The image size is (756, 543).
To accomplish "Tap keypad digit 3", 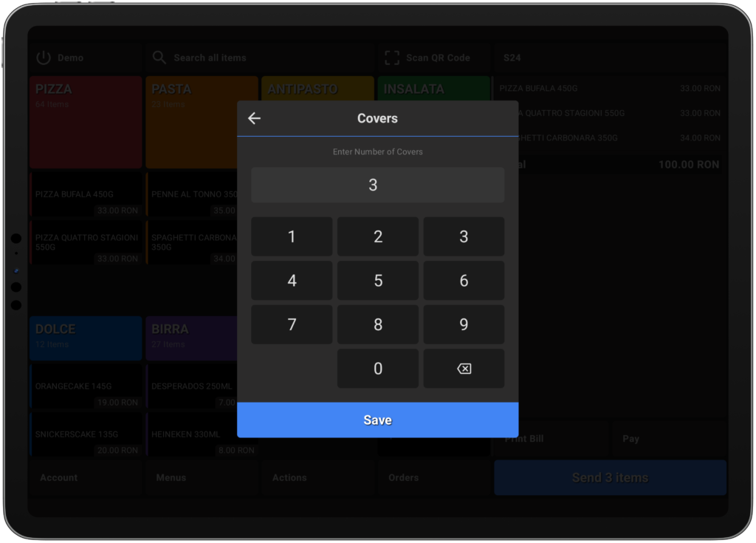I will (464, 236).
